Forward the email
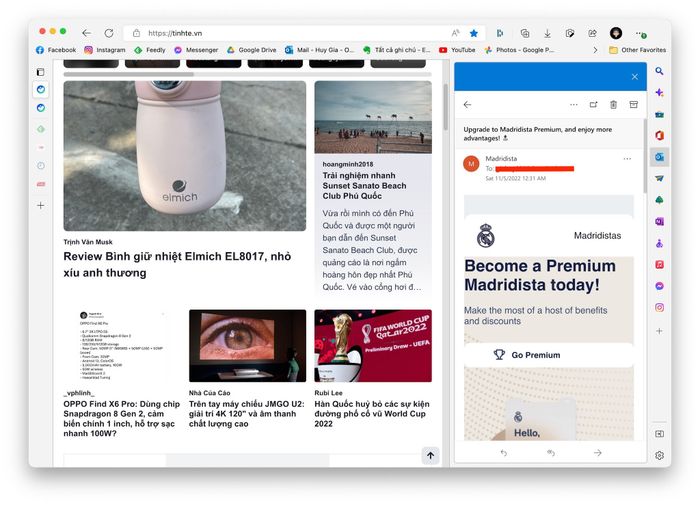This screenshot has width=700, height=505. coord(598,453)
